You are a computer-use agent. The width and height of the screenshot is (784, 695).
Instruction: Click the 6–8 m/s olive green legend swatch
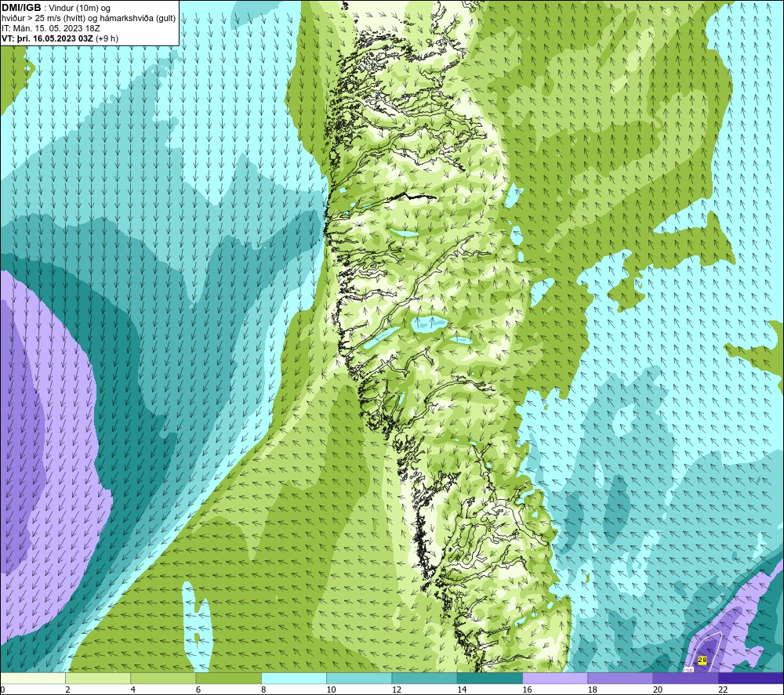coord(228,679)
